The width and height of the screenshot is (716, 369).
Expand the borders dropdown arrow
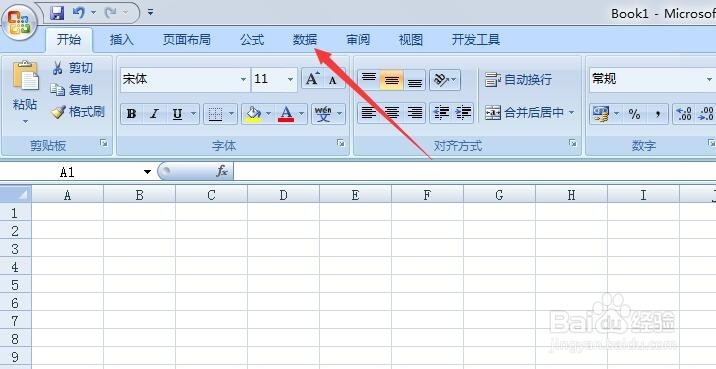tap(232, 114)
